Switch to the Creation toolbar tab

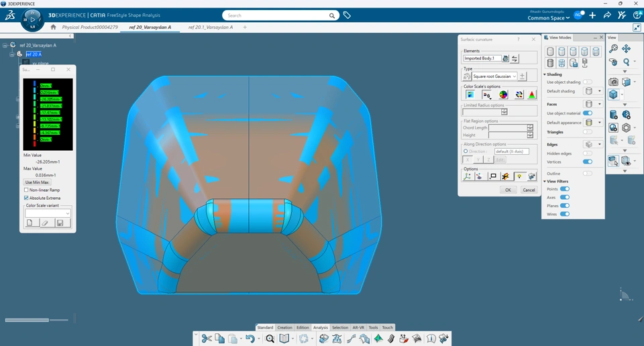click(x=284, y=327)
